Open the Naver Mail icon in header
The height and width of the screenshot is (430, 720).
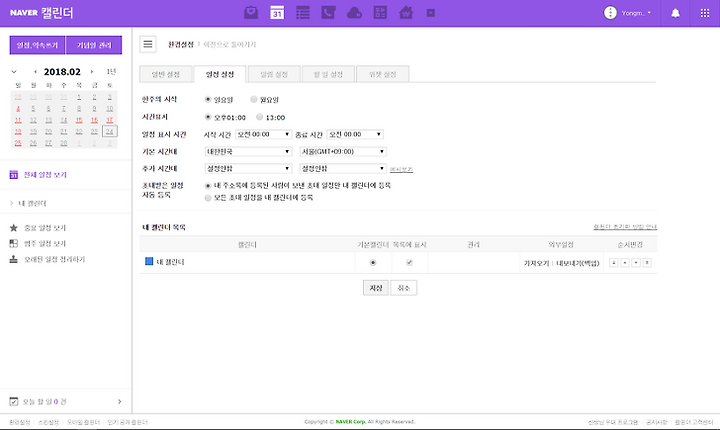tap(251, 12)
